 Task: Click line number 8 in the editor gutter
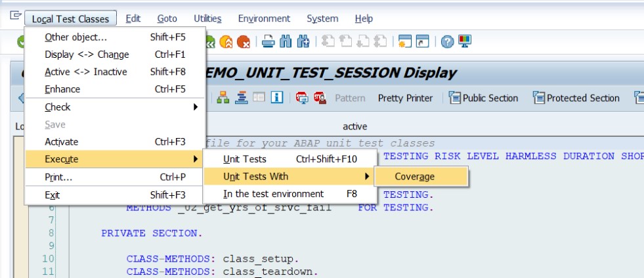[x=51, y=233]
